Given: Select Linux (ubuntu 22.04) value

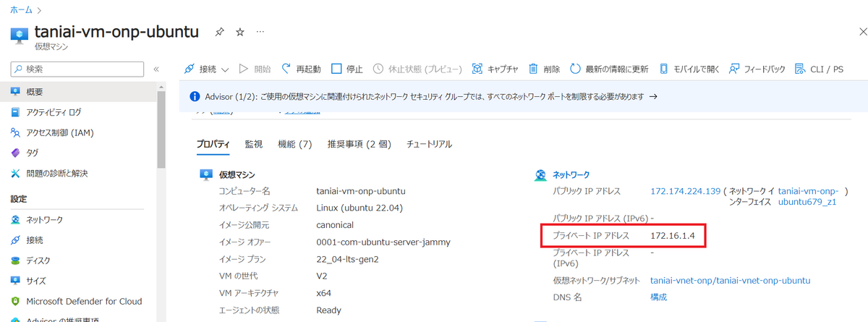Looking at the screenshot, I should (x=359, y=208).
